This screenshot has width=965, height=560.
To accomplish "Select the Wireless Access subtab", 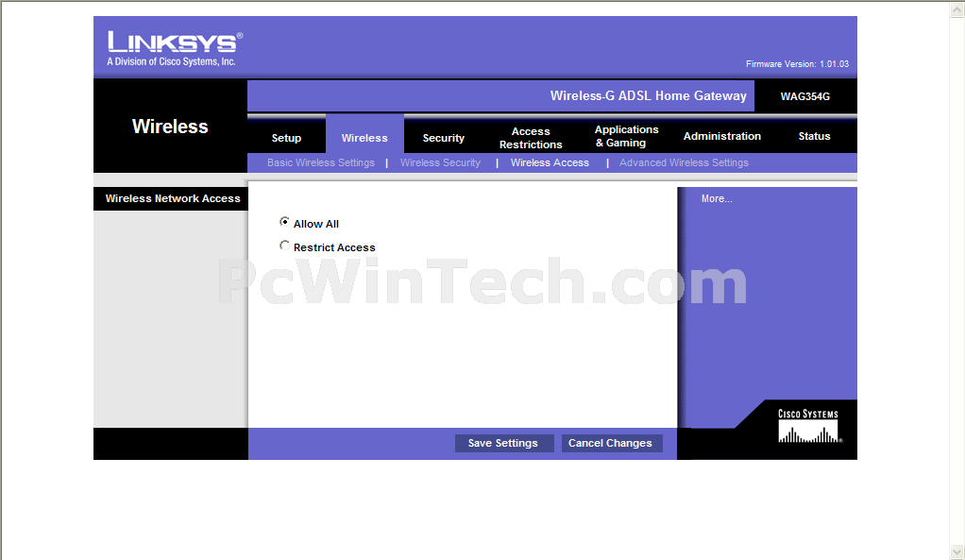I will (x=550, y=162).
